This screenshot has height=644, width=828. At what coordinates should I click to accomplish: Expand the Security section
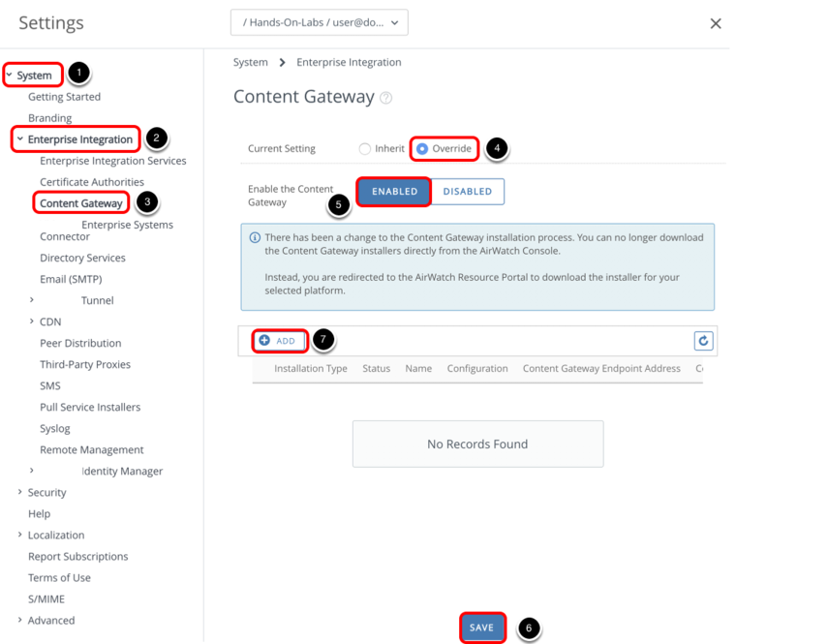coord(20,492)
